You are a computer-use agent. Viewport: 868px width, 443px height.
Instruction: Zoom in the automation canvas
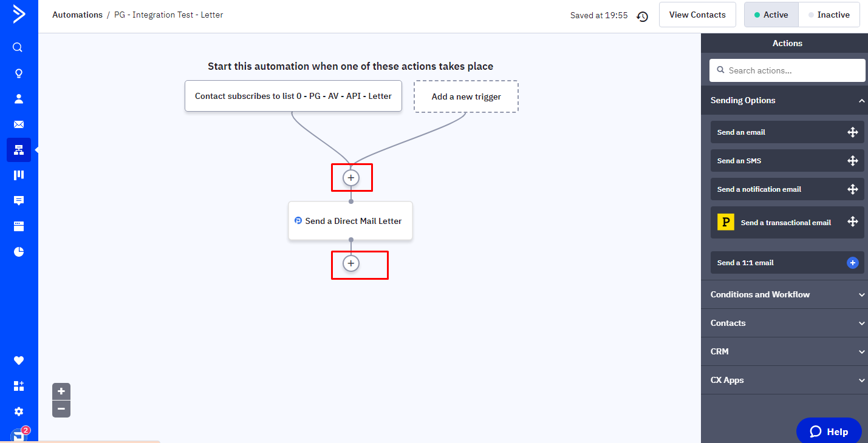pyautogui.click(x=61, y=391)
